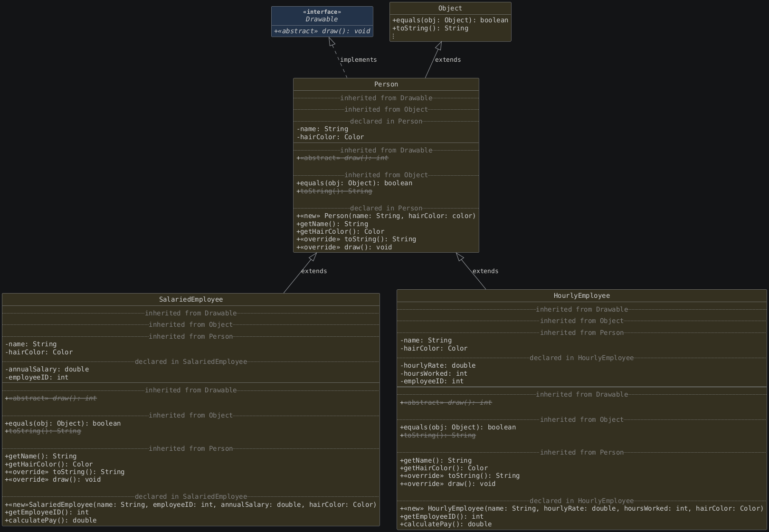Image resolution: width=769 pixels, height=532 pixels.
Task: Select «override» toString(): String in Person
Action: 356,239
